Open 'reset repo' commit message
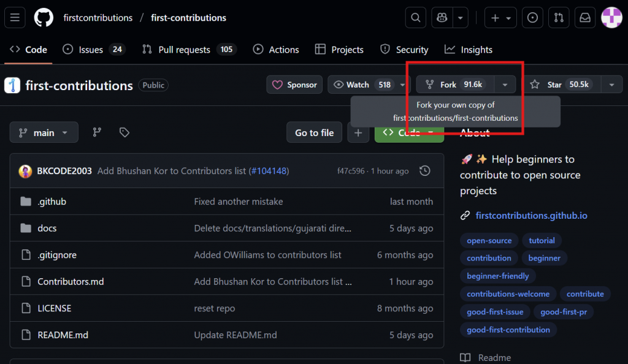This screenshot has height=364, width=628. coord(214,308)
